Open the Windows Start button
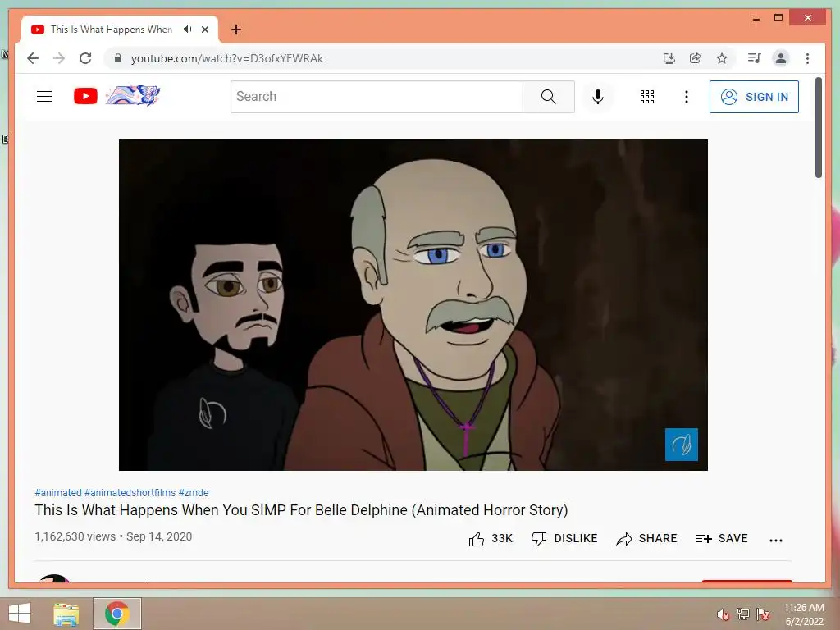 click(20, 614)
